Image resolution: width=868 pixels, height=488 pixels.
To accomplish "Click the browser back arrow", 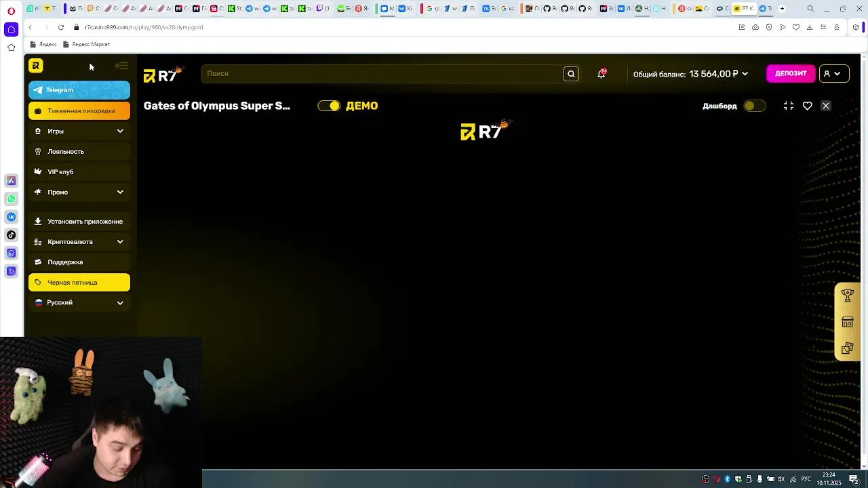I will (x=30, y=27).
